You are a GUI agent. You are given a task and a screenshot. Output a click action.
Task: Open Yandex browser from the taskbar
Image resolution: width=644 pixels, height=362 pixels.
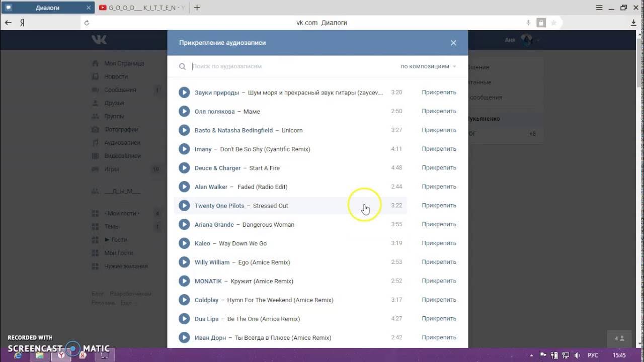[61, 355]
